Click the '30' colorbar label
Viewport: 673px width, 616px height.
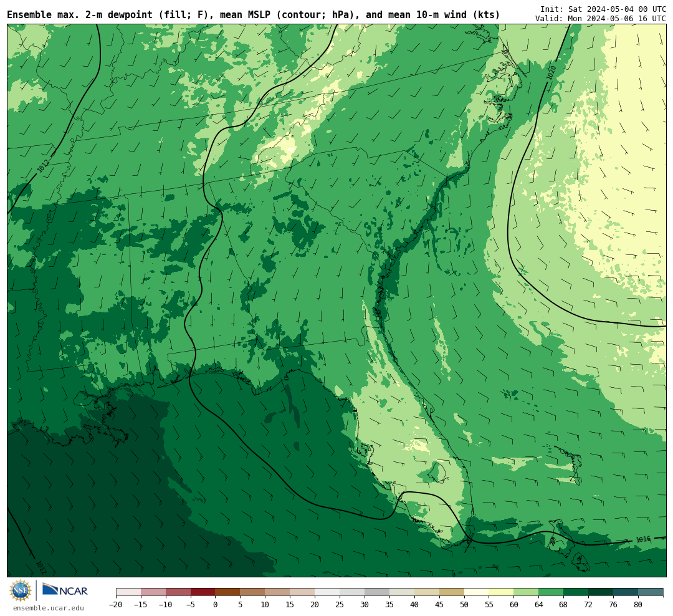(365, 604)
